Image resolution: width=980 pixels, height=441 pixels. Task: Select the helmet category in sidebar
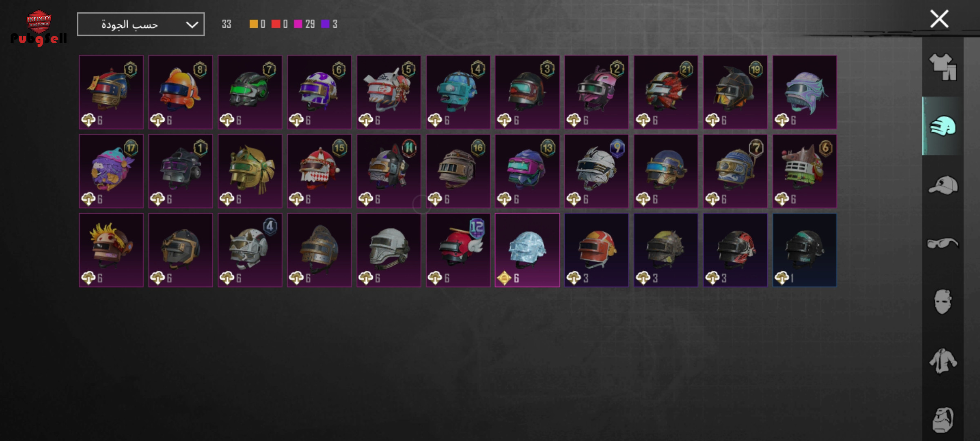click(x=942, y=126)
